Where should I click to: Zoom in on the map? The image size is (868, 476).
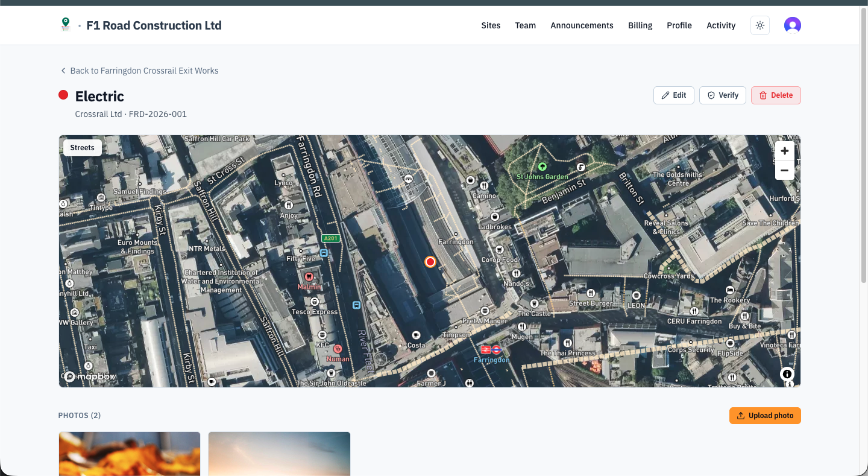784,151
